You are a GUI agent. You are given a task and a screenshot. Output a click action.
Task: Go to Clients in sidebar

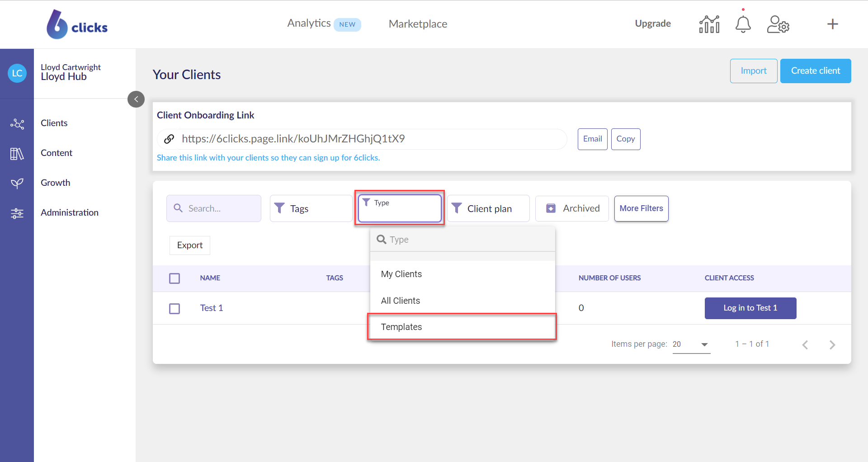pos(54,123)
